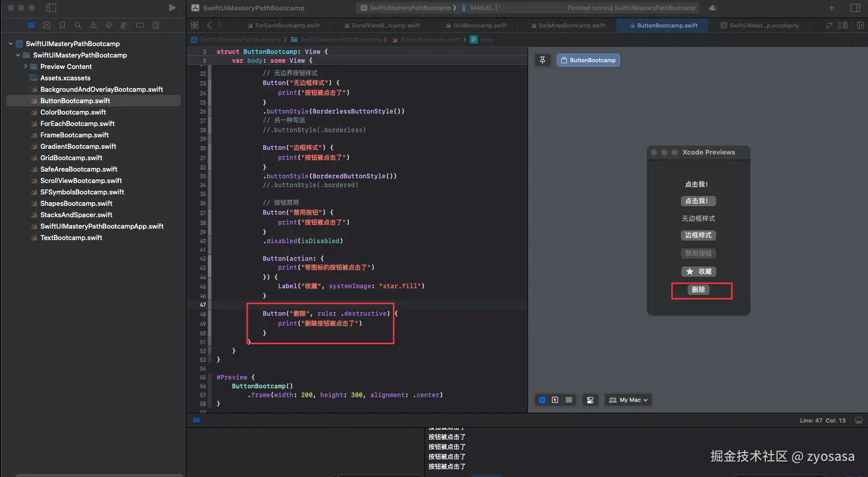Toggle the debug area visibility
Image resolution: width=868 pixels, height=477 pixels.
click(x=859, y=420)
